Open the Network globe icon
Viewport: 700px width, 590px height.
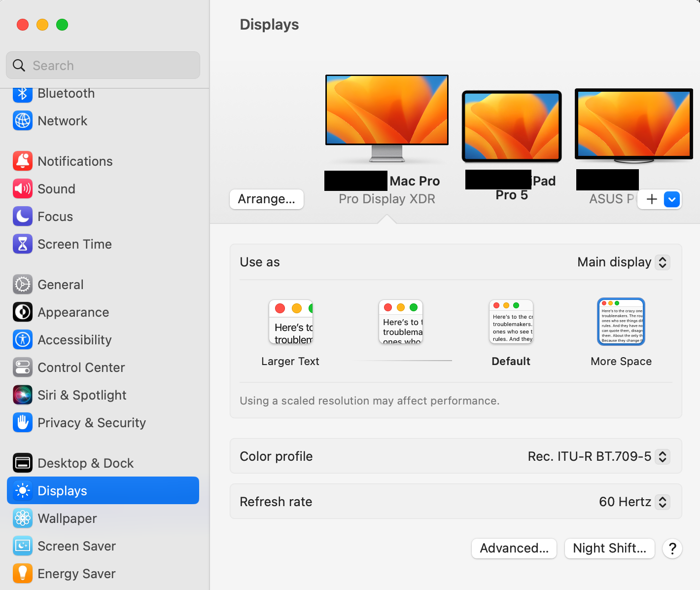coord(23,121)
